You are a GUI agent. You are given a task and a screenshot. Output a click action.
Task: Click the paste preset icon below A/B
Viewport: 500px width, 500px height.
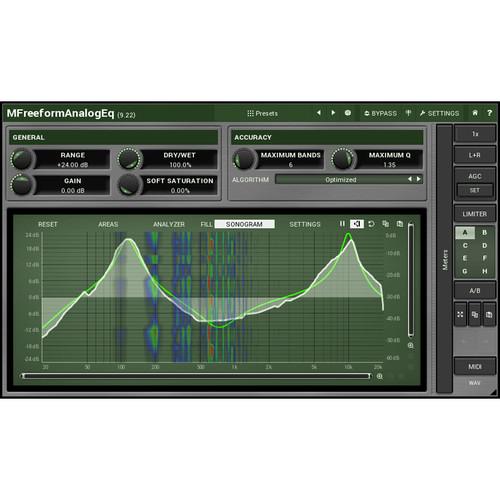tap(489, 314)
